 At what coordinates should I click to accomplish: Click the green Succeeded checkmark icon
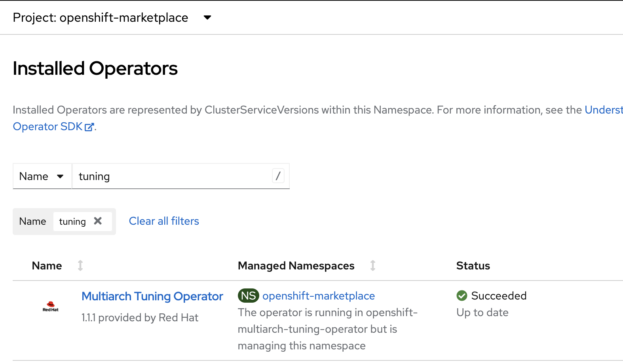pyautogui.click(x=462, y=296)
